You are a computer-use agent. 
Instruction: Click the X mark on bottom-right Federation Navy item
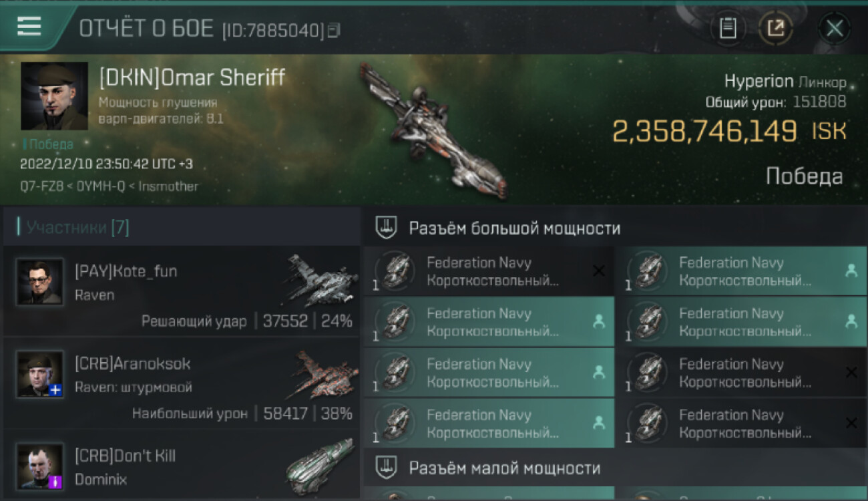coord(851,424)
